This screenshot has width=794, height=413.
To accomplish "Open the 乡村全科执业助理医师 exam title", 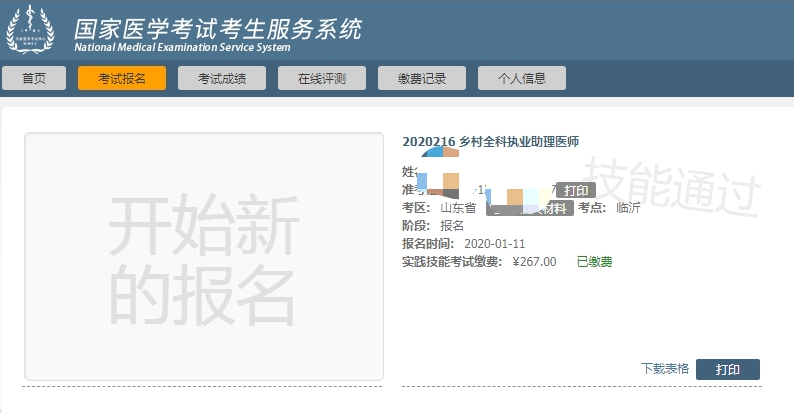I will [x=490, y=142].
